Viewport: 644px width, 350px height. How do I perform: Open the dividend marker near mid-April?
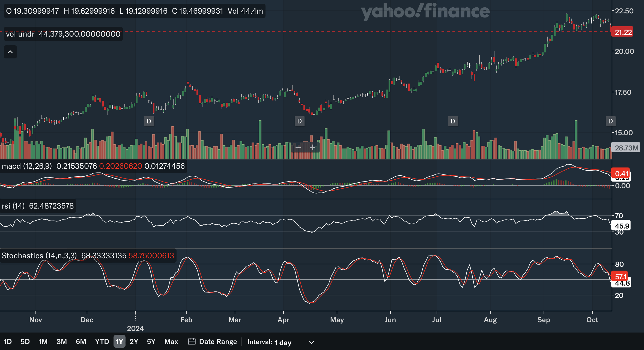(299, 121)
